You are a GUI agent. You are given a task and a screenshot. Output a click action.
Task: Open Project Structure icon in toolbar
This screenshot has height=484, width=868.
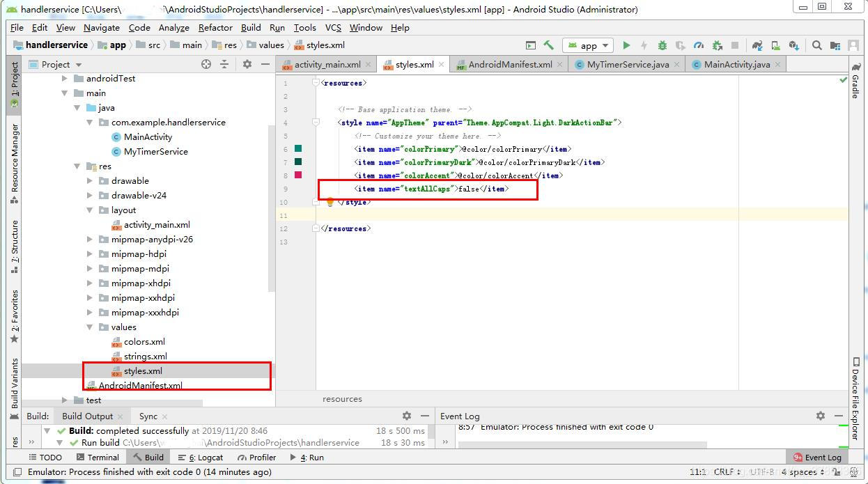[835, 45]
